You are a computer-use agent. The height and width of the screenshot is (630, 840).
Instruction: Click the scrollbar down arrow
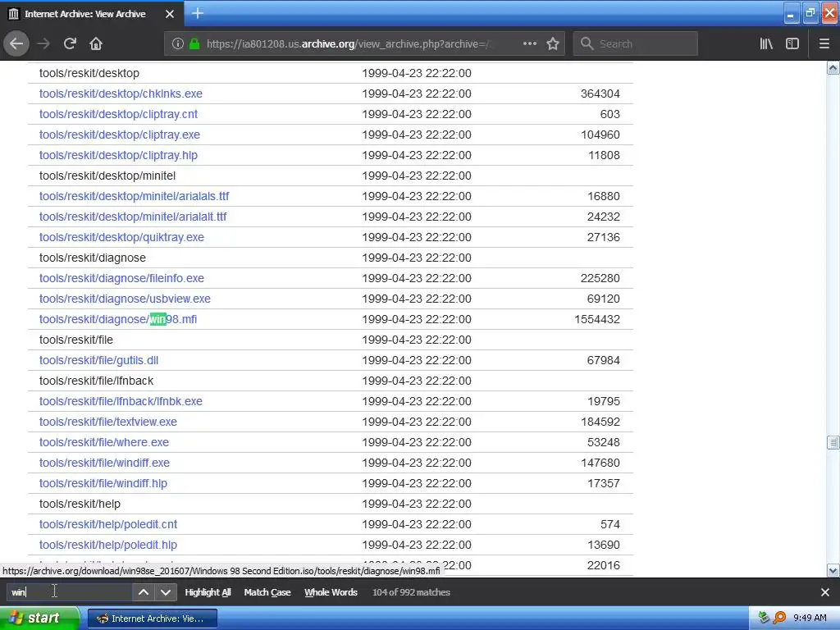tap(833, 571)
